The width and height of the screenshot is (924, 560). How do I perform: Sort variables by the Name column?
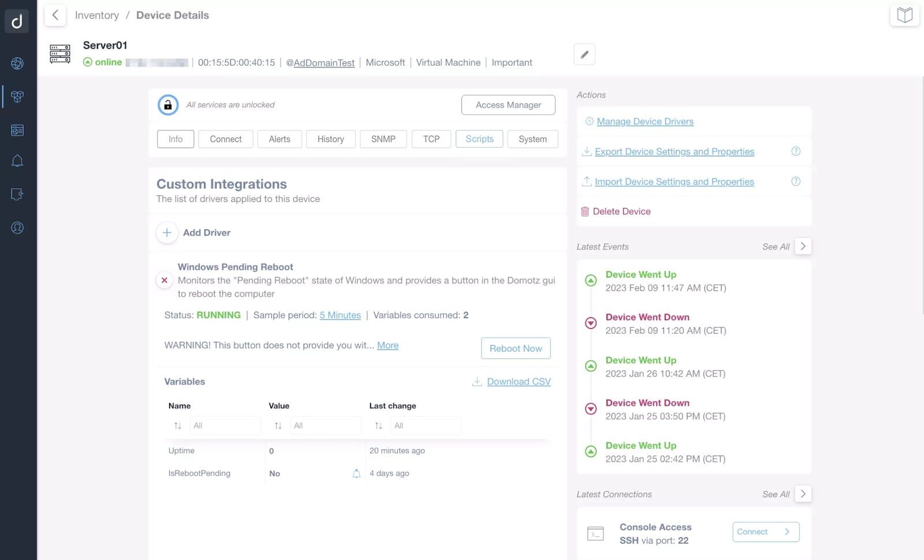178,425
